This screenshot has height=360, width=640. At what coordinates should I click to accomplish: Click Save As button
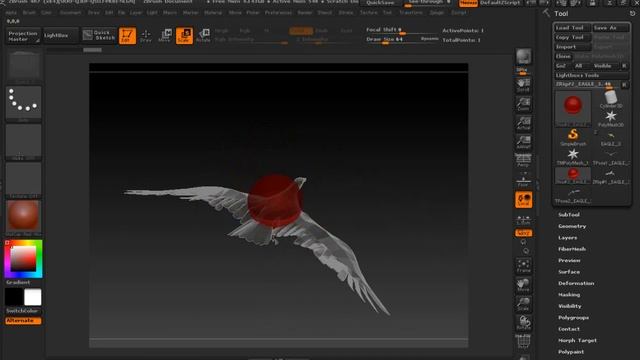click(x=611, y=27)
